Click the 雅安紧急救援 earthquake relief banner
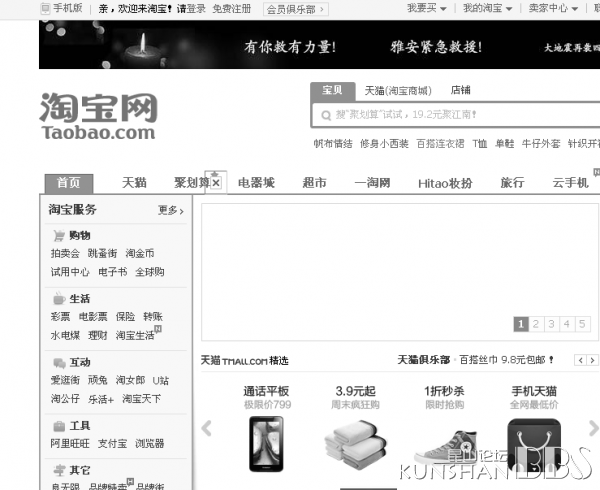Viewport: 600px width, 490px height. 436,47
